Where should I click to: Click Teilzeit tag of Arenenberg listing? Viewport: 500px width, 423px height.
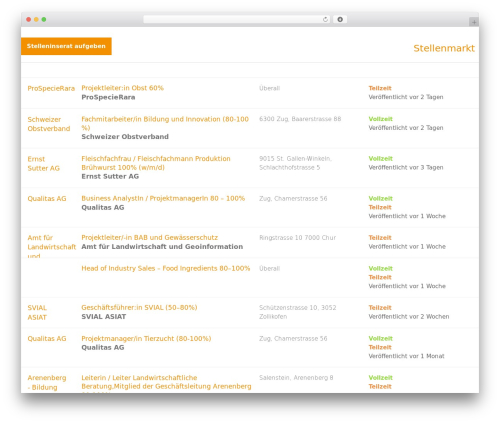coord(380,387)
